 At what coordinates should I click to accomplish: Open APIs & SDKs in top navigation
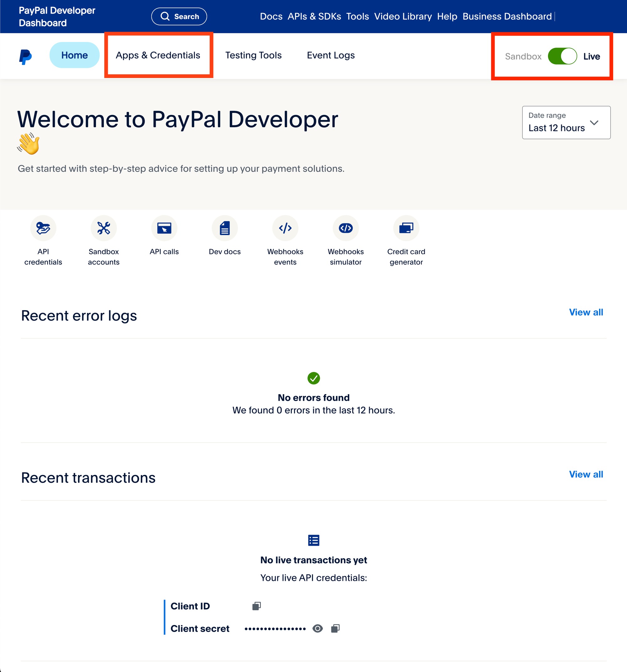(314, 16)
